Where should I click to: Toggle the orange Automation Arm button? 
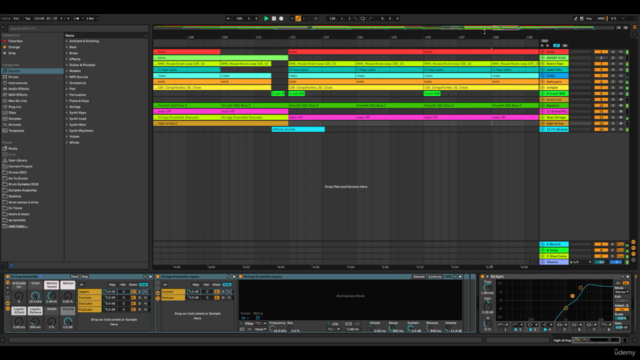(x=298, y=18)
